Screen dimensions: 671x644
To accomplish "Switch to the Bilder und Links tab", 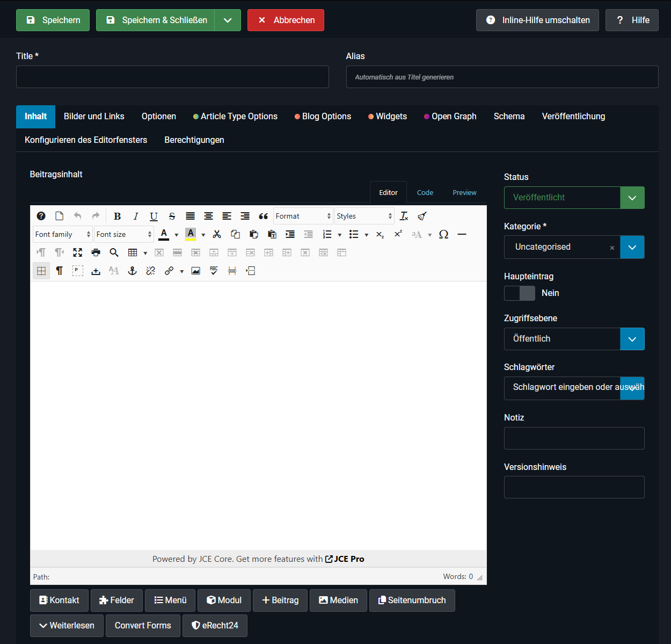I will (94, 117).
